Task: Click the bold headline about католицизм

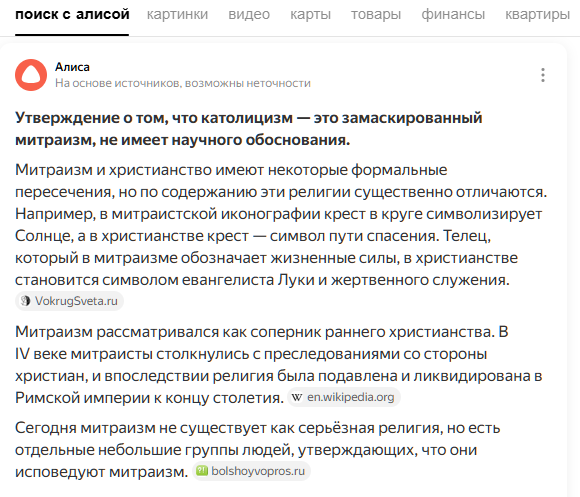Action: (249, 129)
